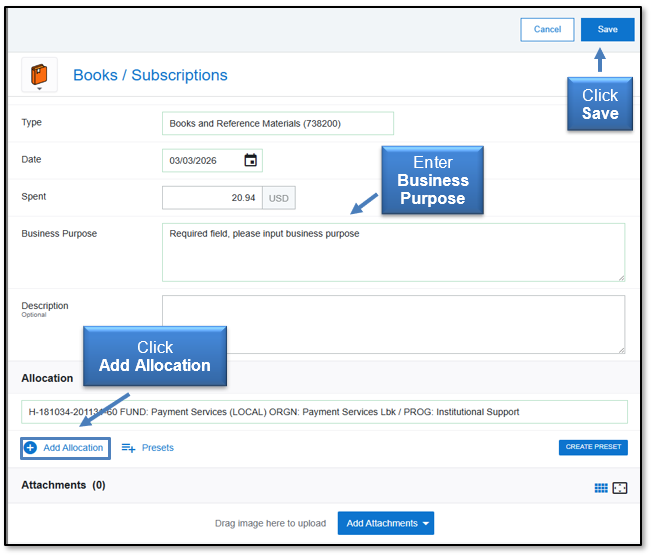Expand the arrow under the book icon
This screenshot has width=660, height=556.
point(39,89)
